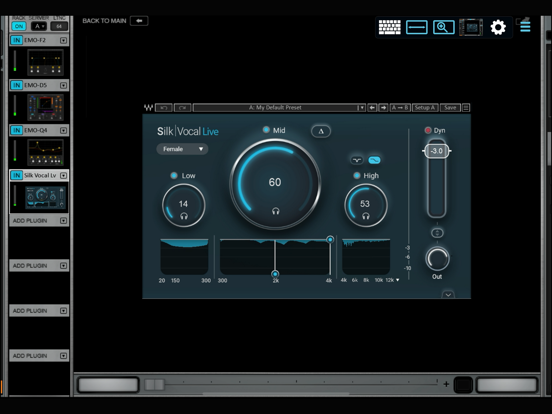Screen dimensions: 552x414
Task: Click the bottom bar horizontal slider handle
Action: tap(154, 384)
